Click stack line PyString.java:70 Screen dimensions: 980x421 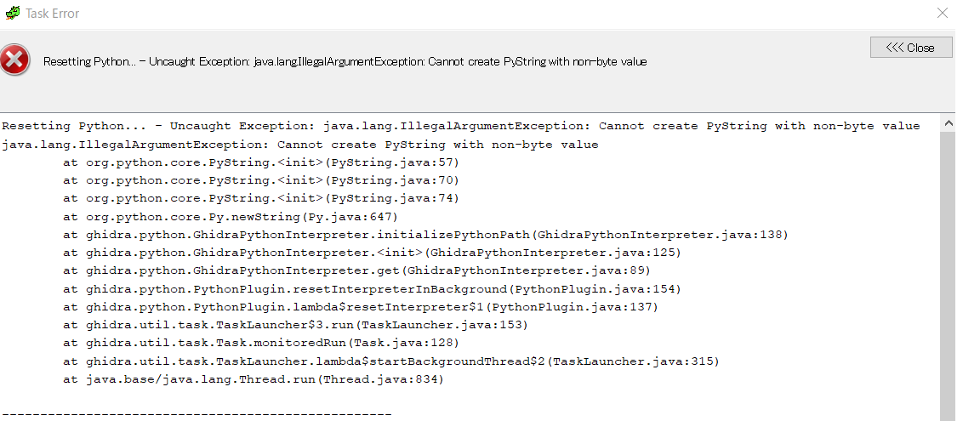[261, 181]
